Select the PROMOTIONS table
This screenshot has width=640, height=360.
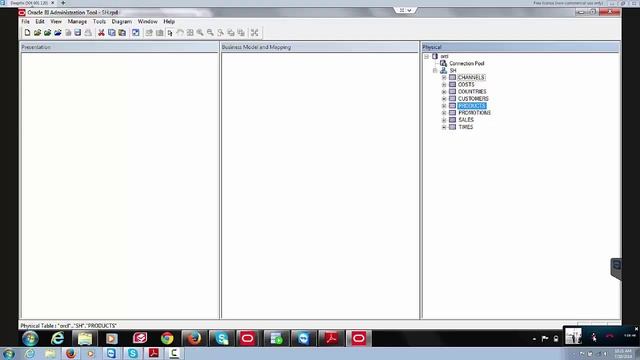click(474, 113)
